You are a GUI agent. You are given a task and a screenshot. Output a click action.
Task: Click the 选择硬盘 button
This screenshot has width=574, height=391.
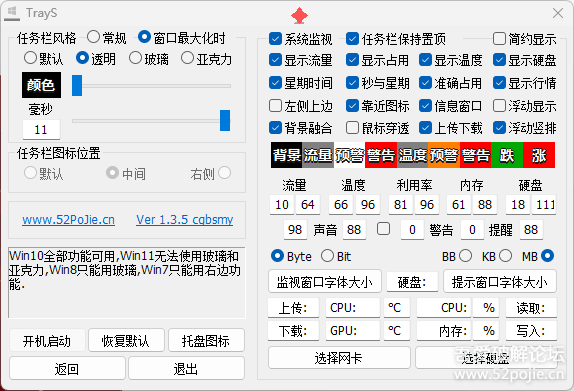[x=486, y=358]
